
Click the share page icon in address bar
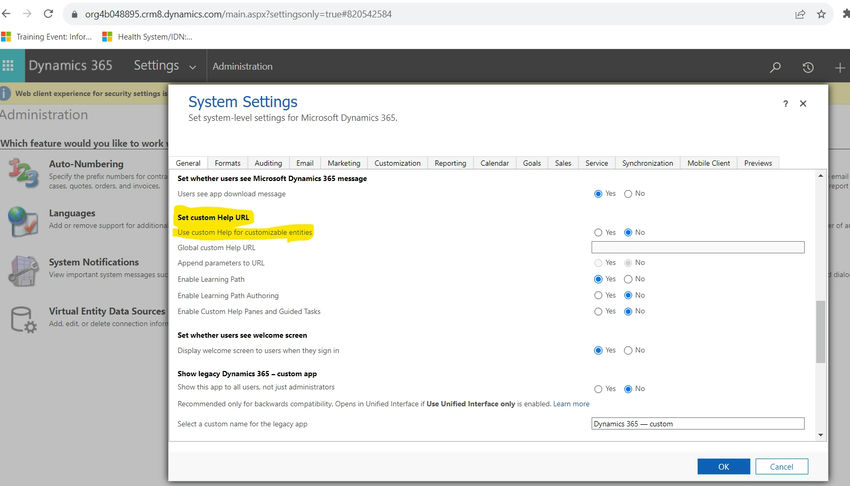tap(800, 14)
